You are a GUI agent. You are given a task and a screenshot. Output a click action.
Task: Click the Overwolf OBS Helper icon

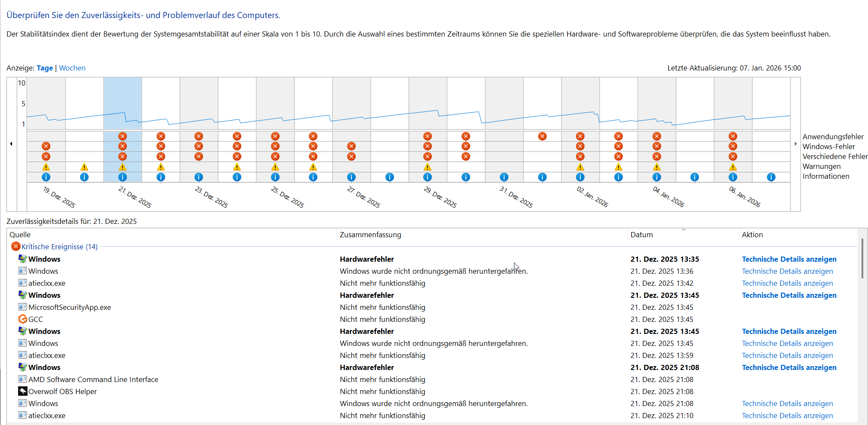coord(22,391)
